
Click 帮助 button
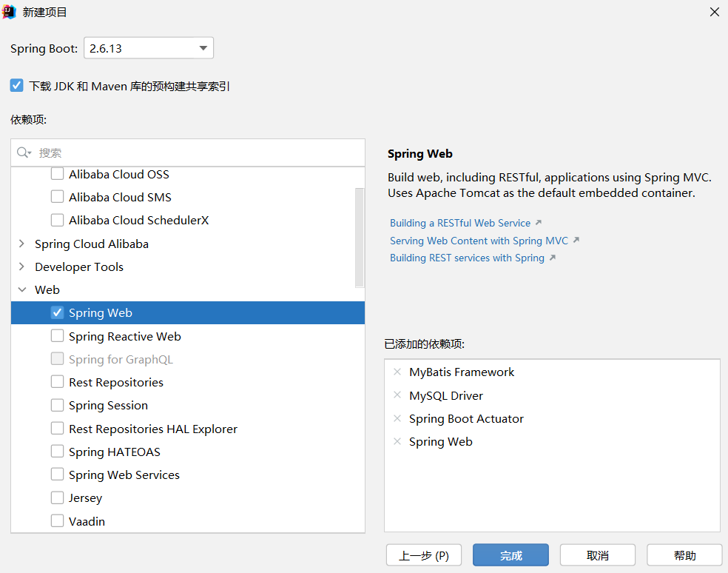(684, 555)
